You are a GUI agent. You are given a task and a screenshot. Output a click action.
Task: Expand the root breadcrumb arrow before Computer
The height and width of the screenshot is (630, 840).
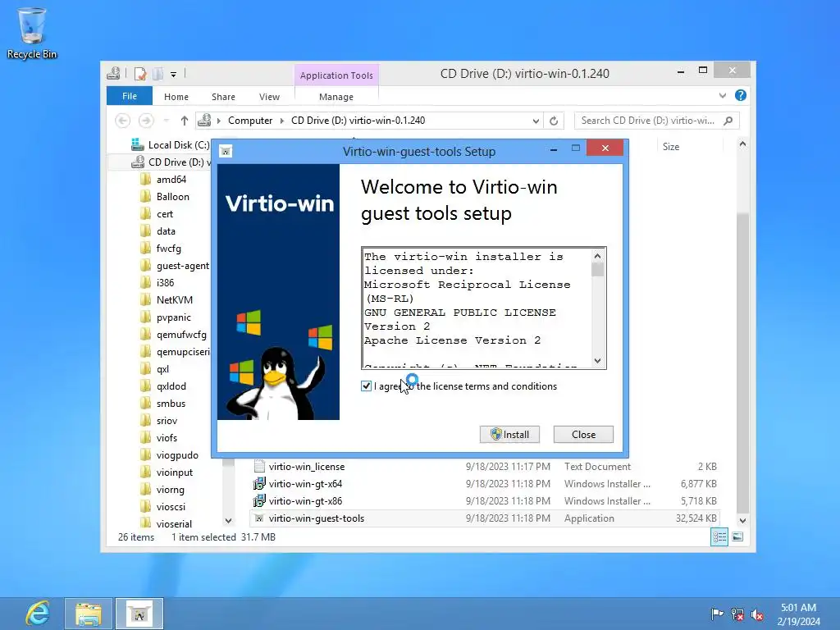coord(218,121)
